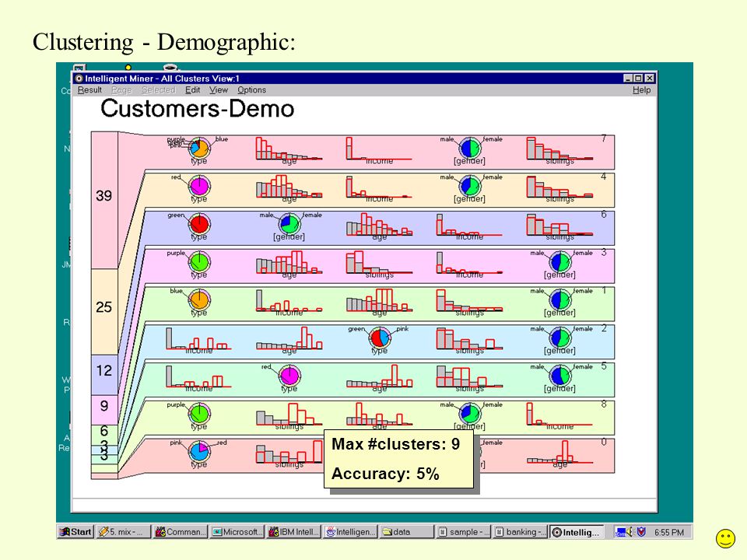Click the siblings histogram in cluster 7
747x560 pixels.
(559, 149)
